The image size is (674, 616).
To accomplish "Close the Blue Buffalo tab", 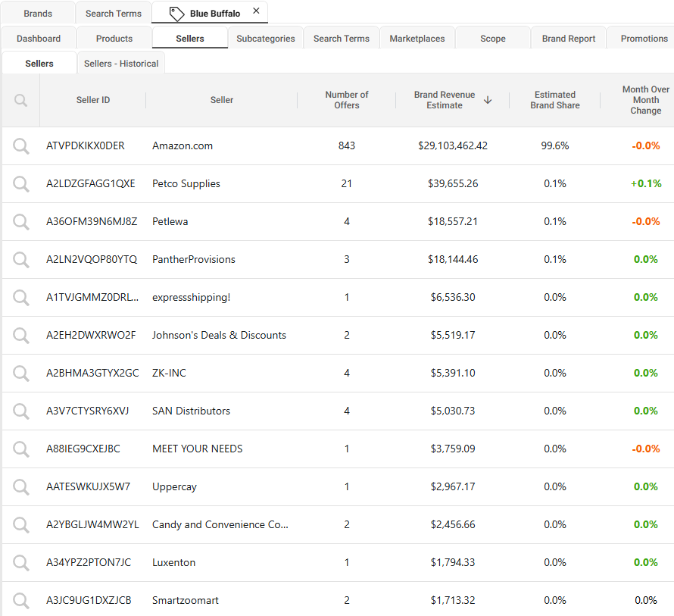I will [256, 11].
